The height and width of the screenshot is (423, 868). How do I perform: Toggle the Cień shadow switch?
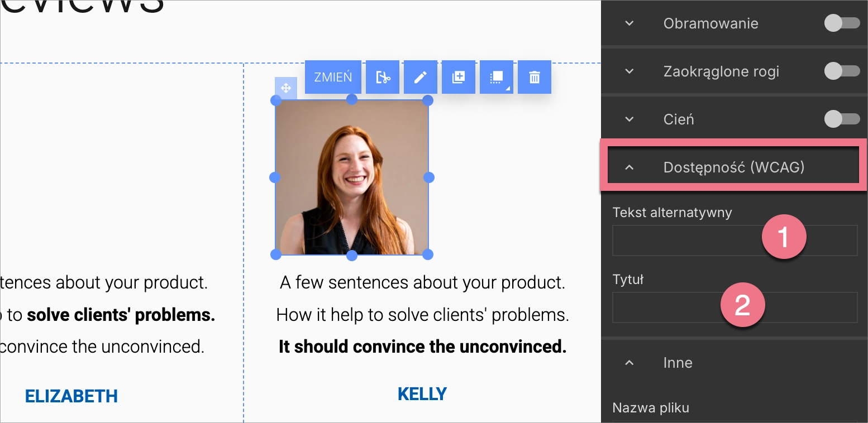pos(842,119)
